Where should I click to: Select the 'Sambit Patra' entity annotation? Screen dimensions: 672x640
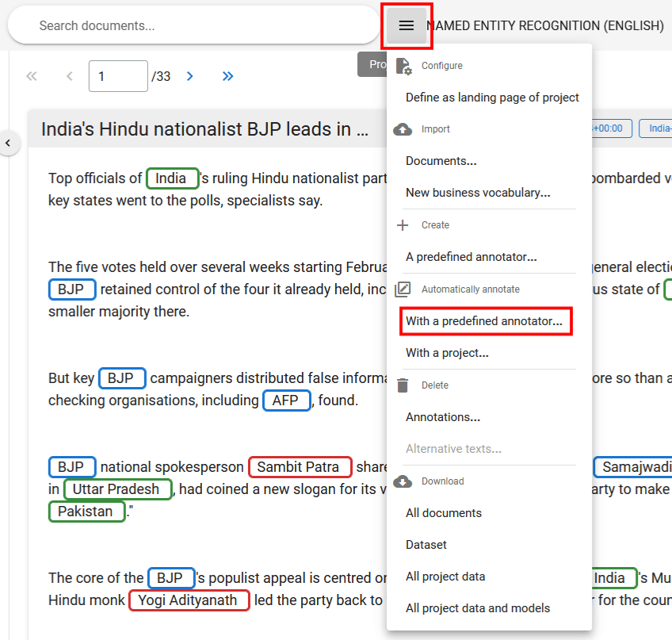(x=300, y=466)
